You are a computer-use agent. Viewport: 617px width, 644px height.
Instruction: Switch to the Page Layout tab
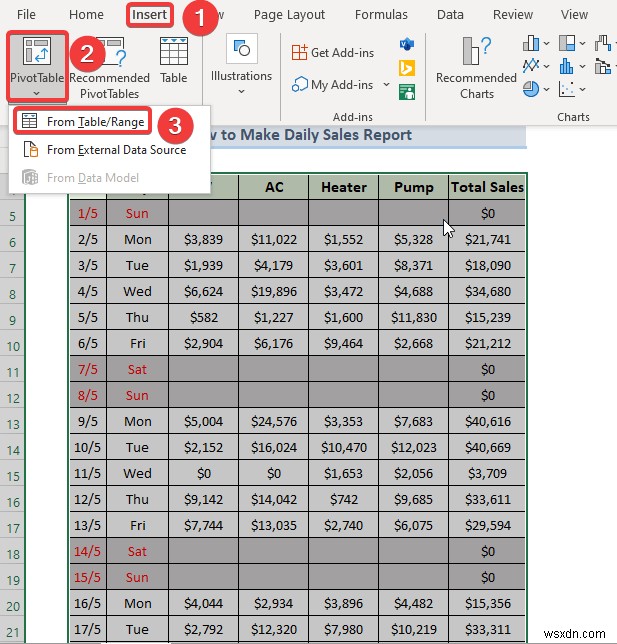click(x=289, y=15)
